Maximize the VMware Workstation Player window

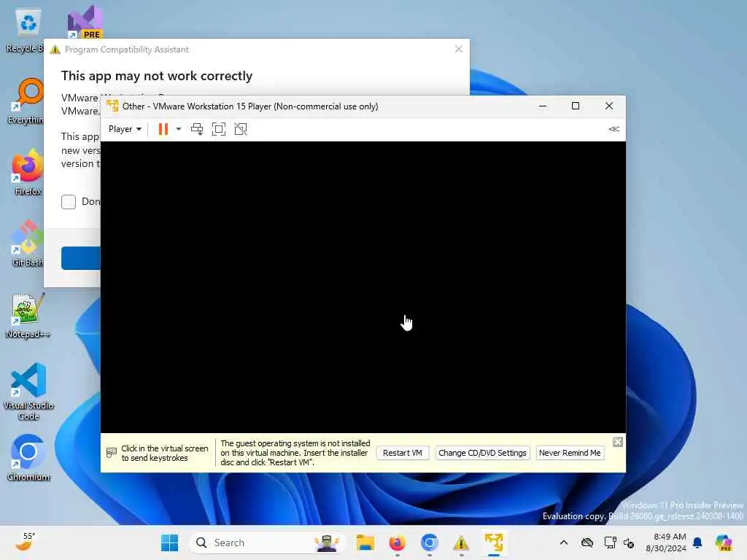pos(576,106)
